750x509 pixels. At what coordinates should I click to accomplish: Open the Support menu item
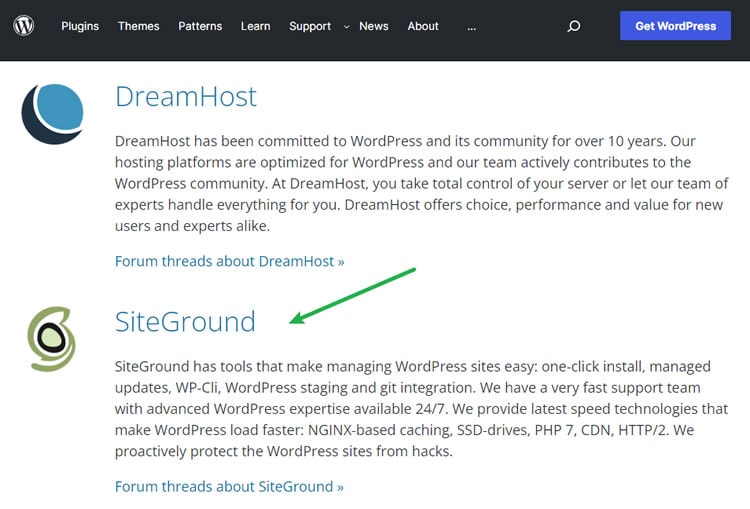point(310,26)
